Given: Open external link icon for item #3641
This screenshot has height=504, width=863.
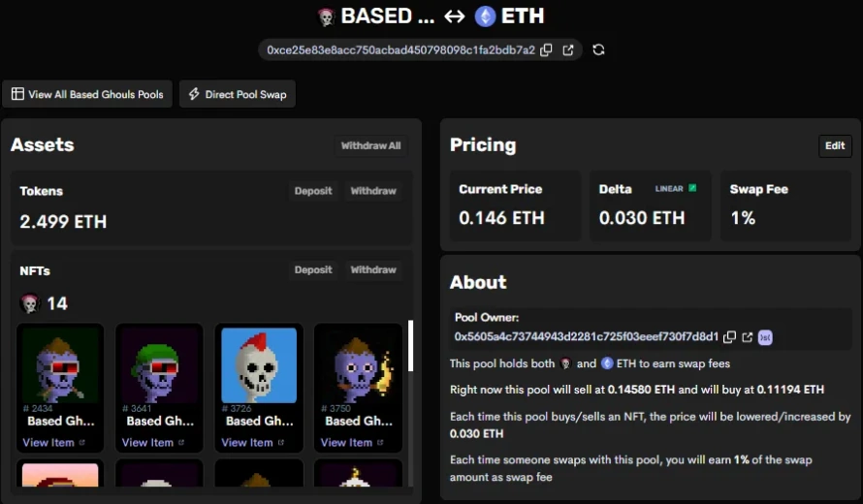Looking at the screenshot, I should pos(181,442).
